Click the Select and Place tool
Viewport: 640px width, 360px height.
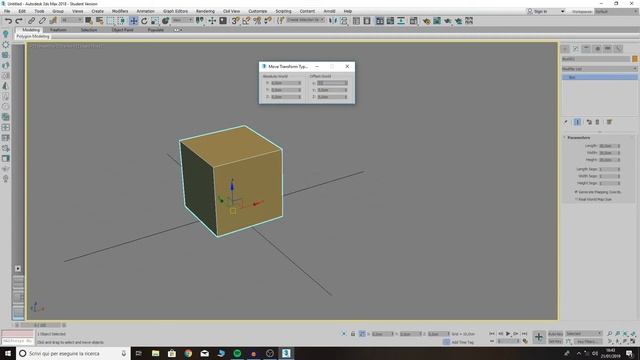coord(165,21)
